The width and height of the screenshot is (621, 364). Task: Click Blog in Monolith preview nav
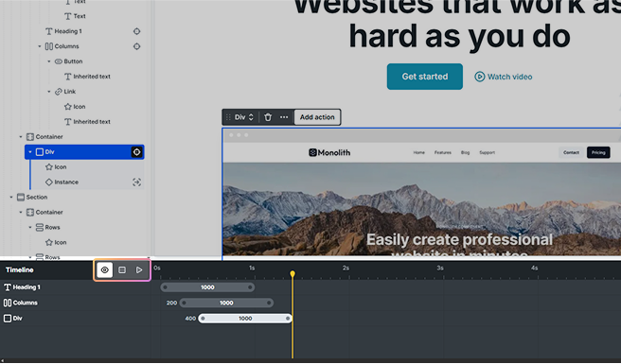[466, 153]
